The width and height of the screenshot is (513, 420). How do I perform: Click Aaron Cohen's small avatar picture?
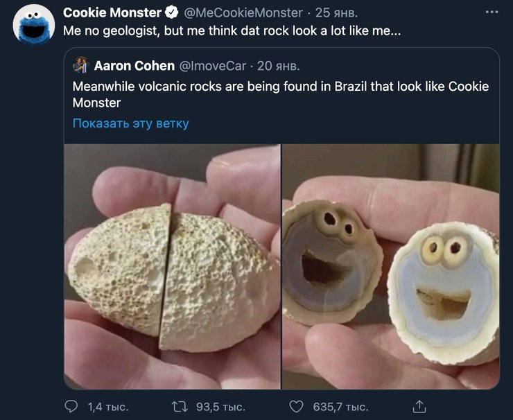tap(81, 65)
